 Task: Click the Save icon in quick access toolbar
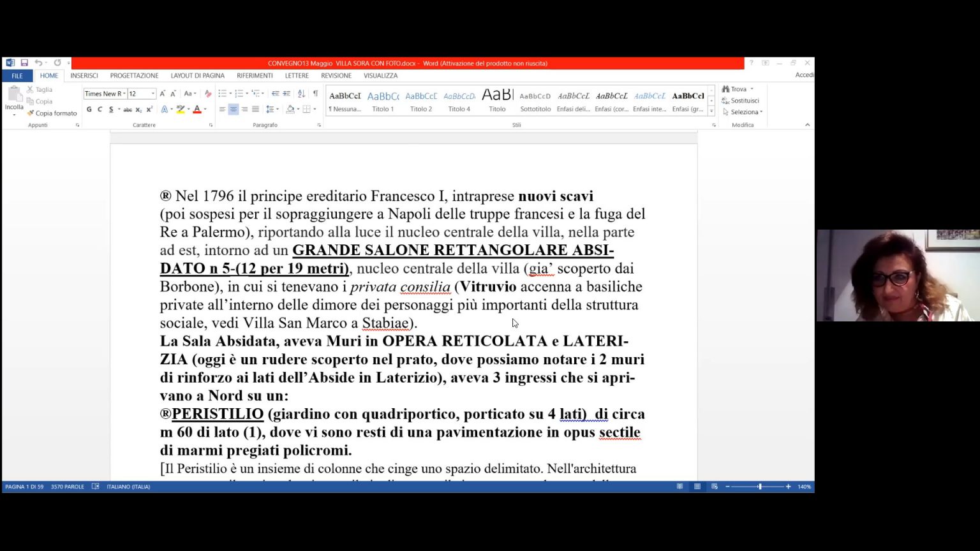click(x=24, y=63)
